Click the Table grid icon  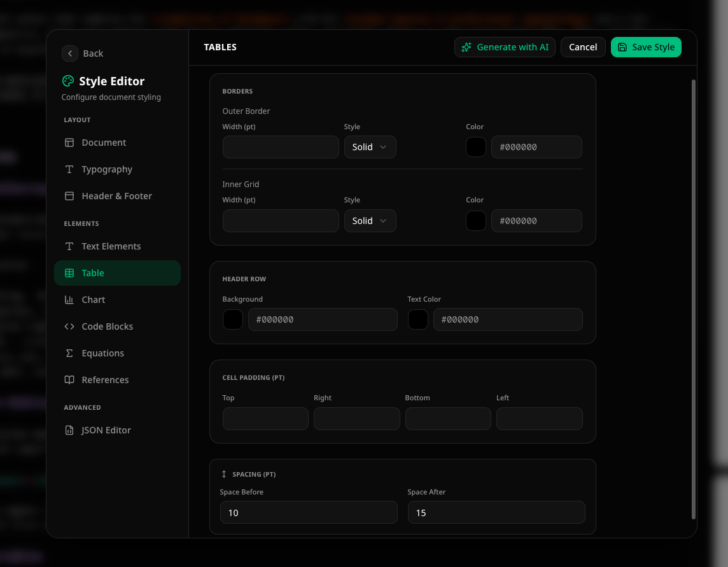pyautogui.click(x=69, y=273)
